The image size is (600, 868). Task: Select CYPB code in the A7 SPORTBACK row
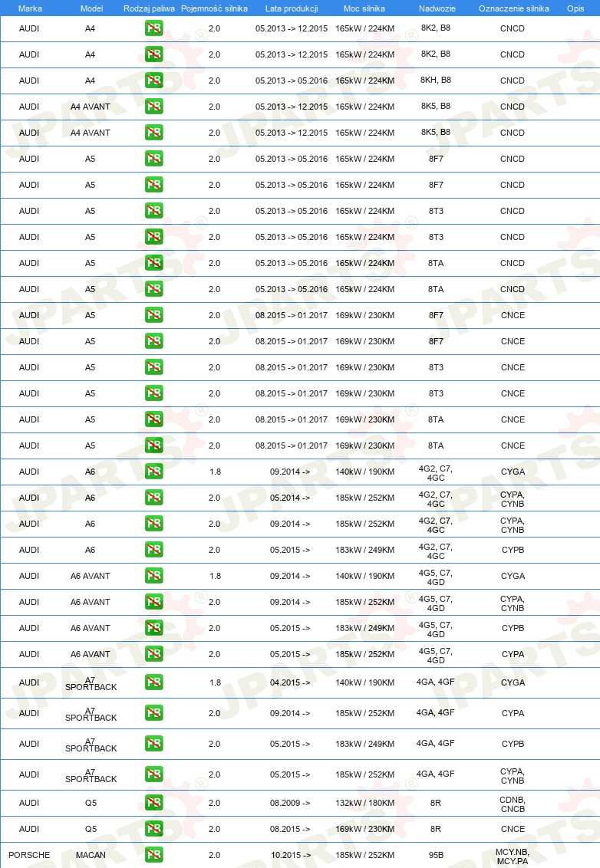[513, 744]
